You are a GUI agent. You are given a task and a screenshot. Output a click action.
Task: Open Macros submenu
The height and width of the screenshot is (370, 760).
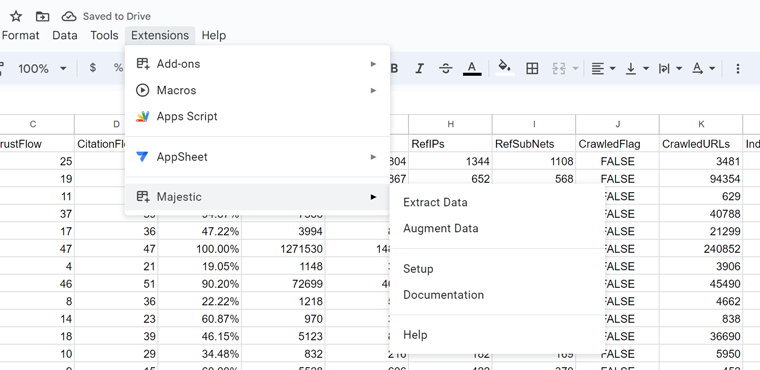(257, 90)
